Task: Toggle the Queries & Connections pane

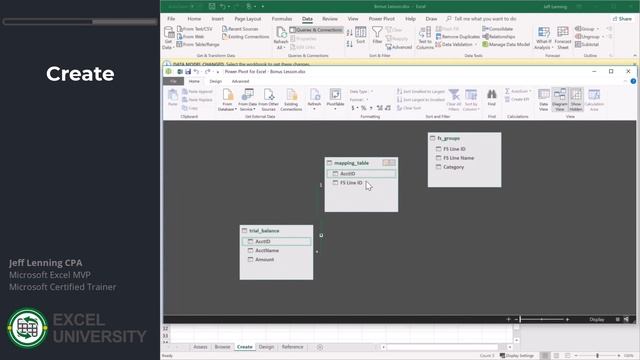Action: [316, 30]
